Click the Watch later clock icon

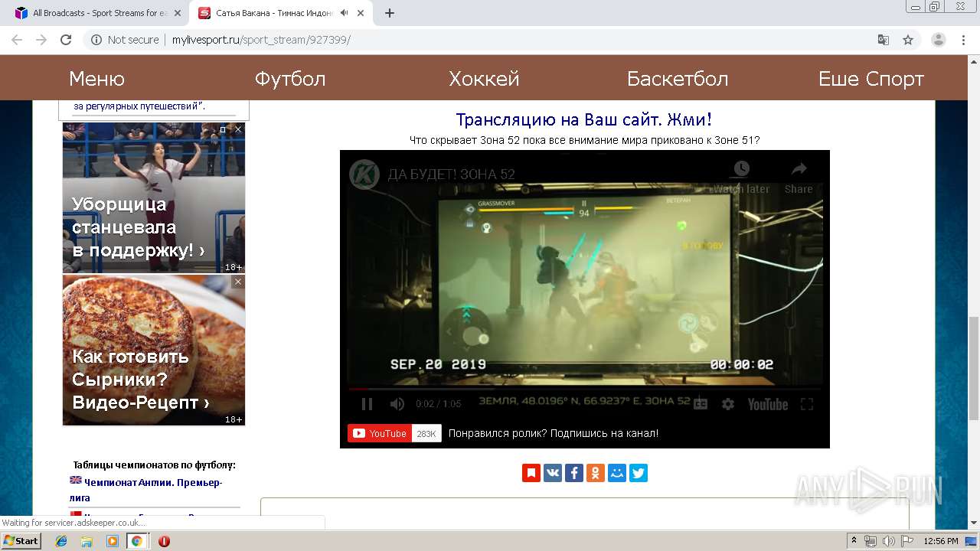click(741, 169)
